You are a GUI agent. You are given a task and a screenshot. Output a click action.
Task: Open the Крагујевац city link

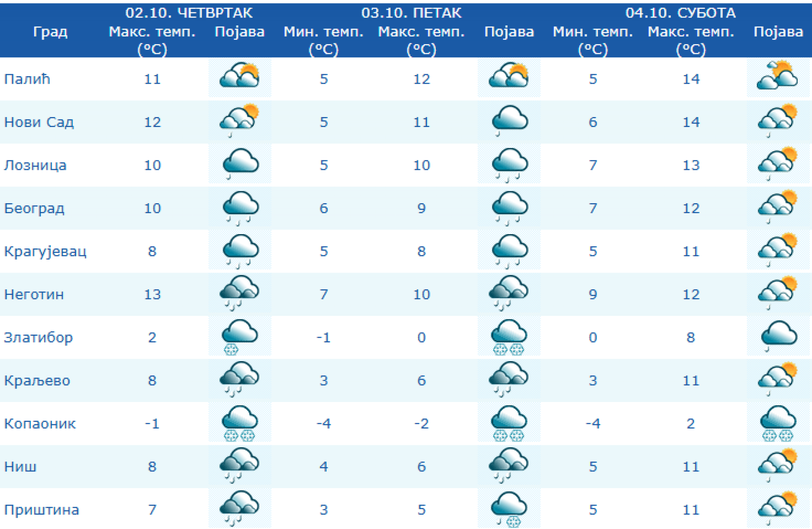(45, 252)
